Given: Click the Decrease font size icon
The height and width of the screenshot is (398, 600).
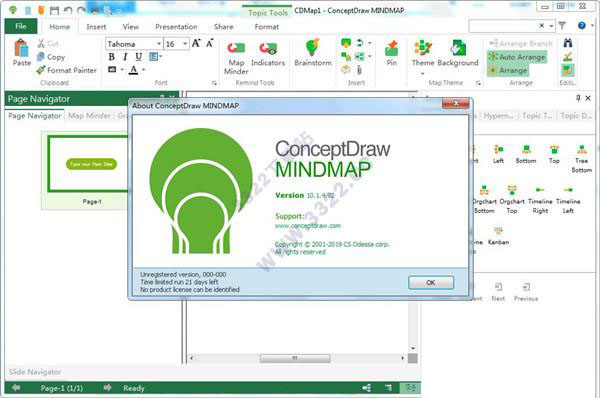Looking at the screenshot, I should [209, 43].
